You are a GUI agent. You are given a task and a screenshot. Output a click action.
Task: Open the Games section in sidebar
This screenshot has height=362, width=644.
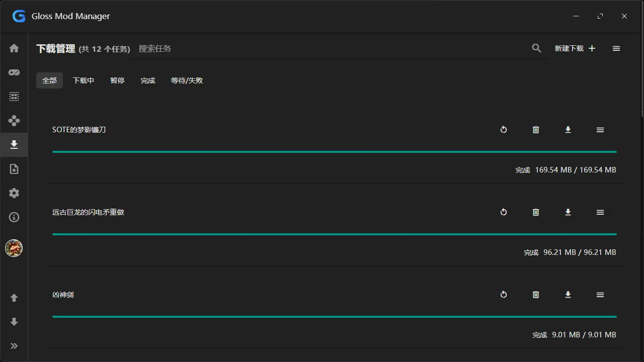[x=14, y=72]
